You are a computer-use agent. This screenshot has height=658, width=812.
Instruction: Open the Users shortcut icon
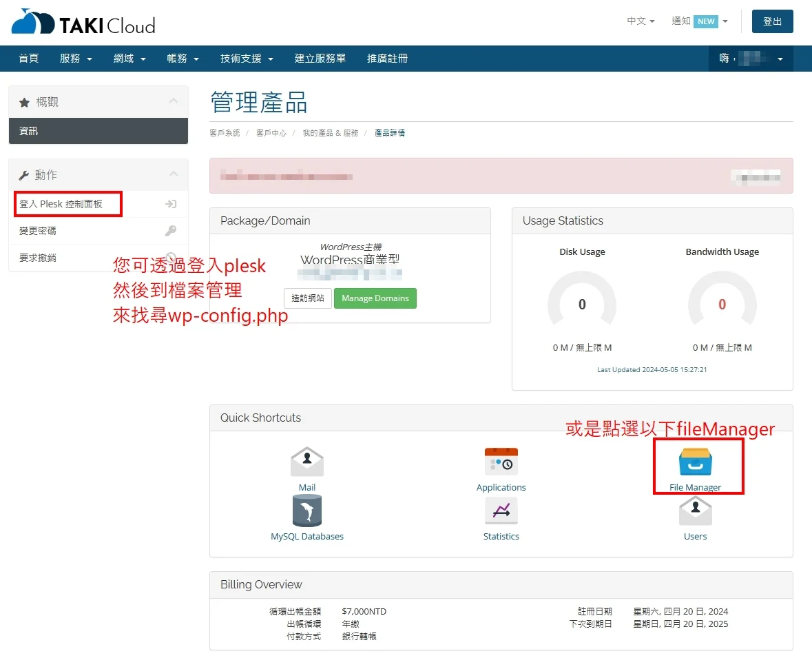coord(695,511)
